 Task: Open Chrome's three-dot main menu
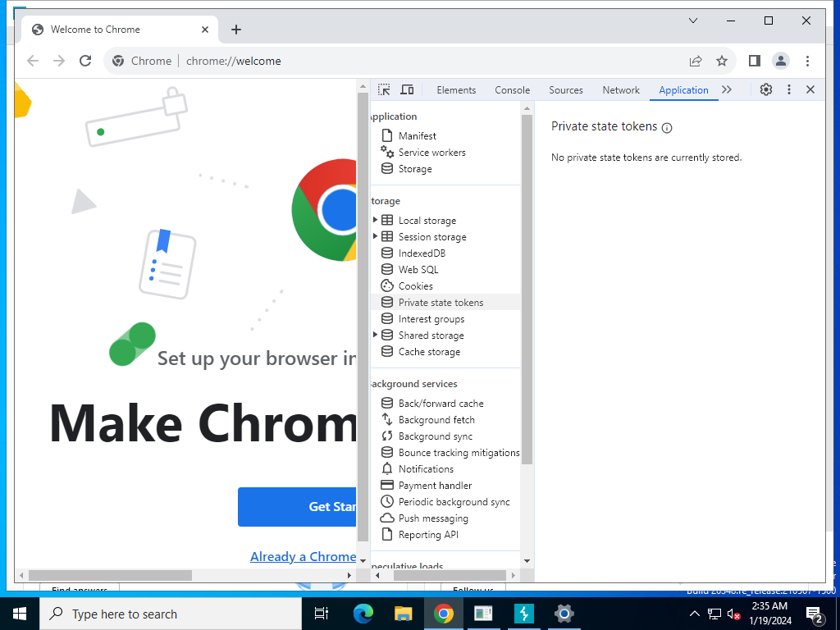(x=807, y=61)
